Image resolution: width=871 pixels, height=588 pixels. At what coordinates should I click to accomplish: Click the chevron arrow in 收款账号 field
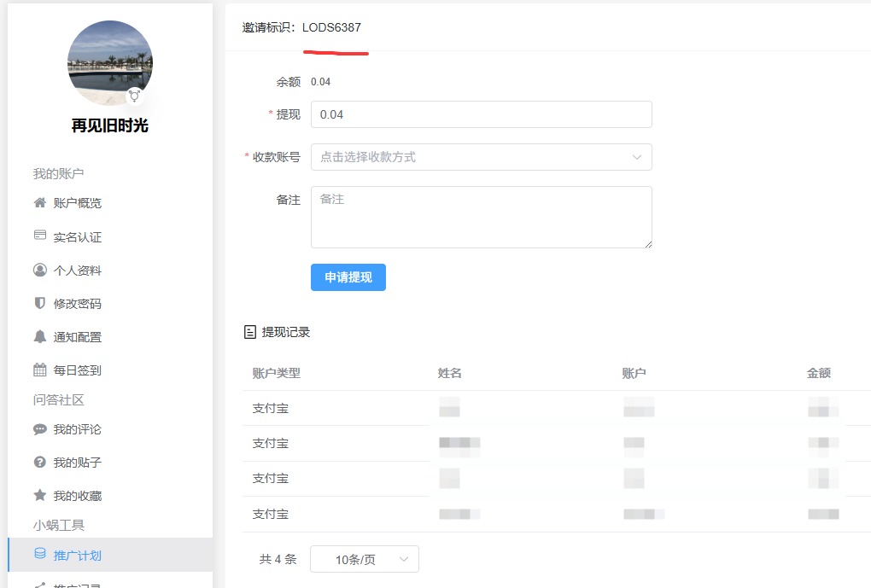(636, 157)
